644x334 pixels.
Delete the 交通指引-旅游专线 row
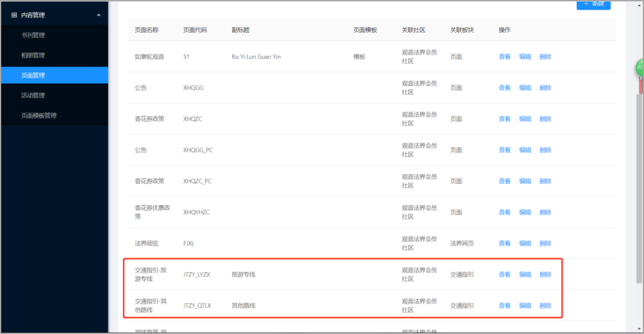click(x=546, y=275)
